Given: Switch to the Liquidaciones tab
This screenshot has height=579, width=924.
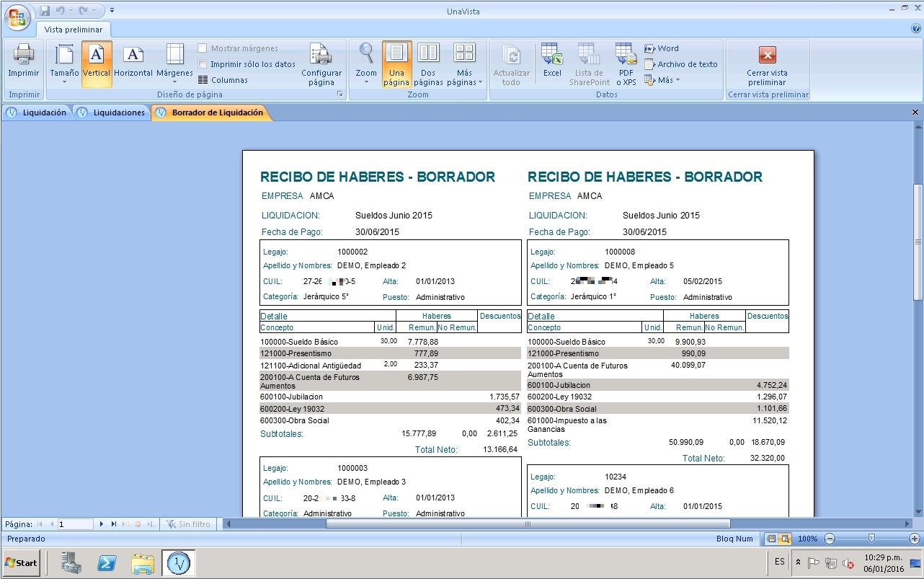Looking at the screenshot, I should 112,112.
